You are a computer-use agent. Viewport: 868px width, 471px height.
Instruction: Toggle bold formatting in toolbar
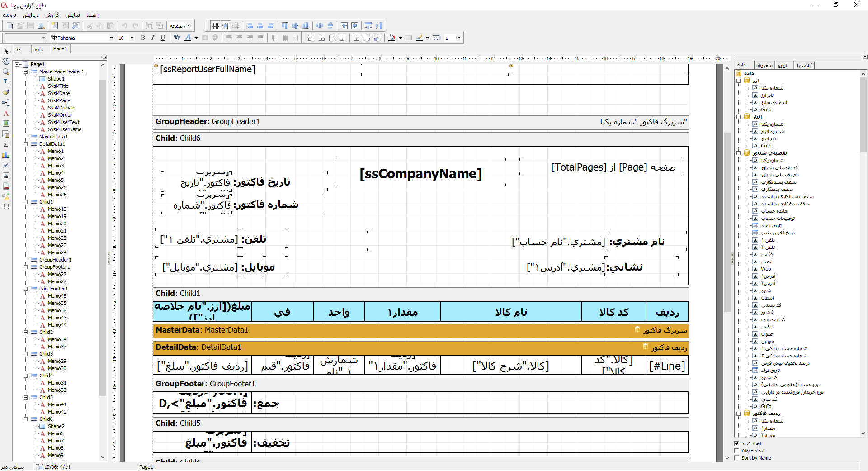click(x=143, y=38)
